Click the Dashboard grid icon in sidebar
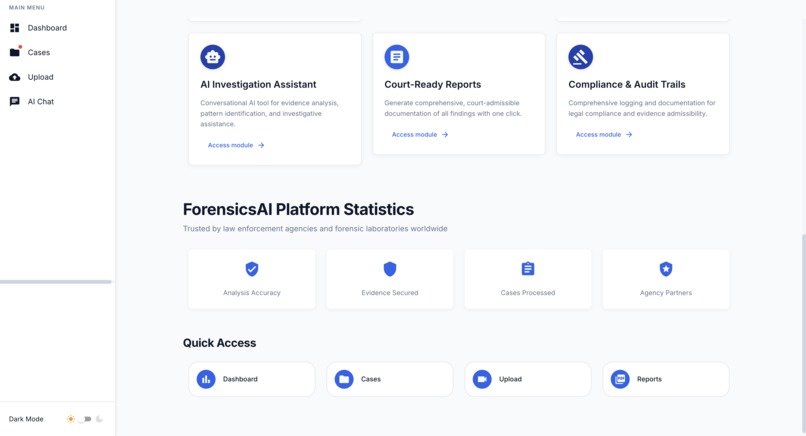 click(14, 28)
